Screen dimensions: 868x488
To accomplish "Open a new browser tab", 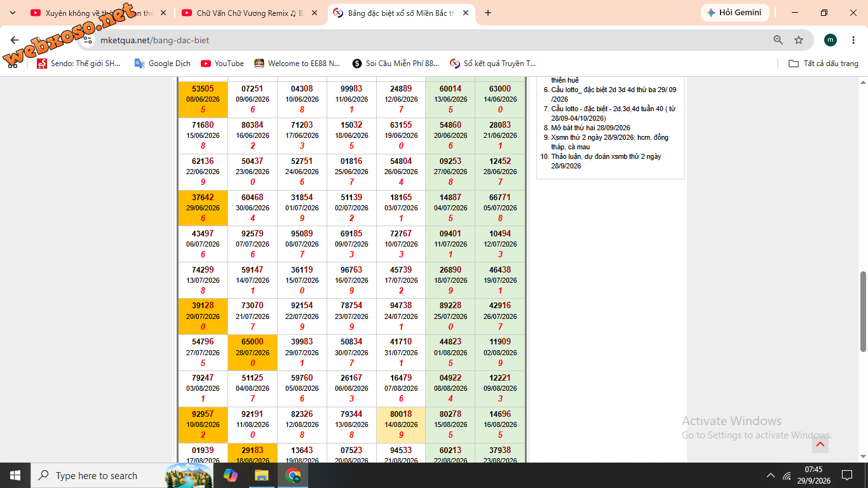I will tap(488, 13).
